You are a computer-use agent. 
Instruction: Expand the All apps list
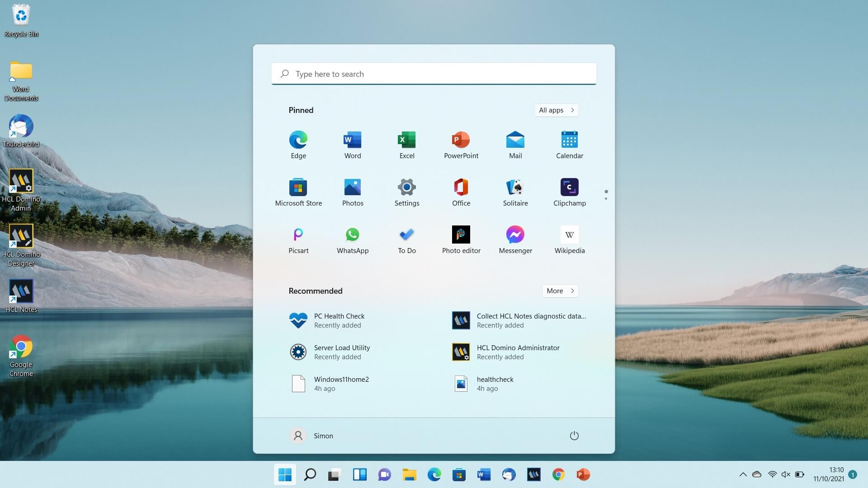click(557, 110)
